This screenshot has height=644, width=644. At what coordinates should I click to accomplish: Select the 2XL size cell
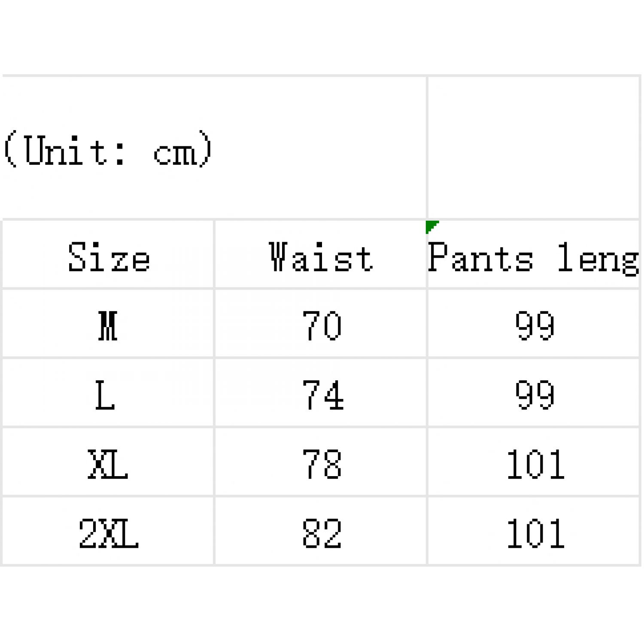108,532
